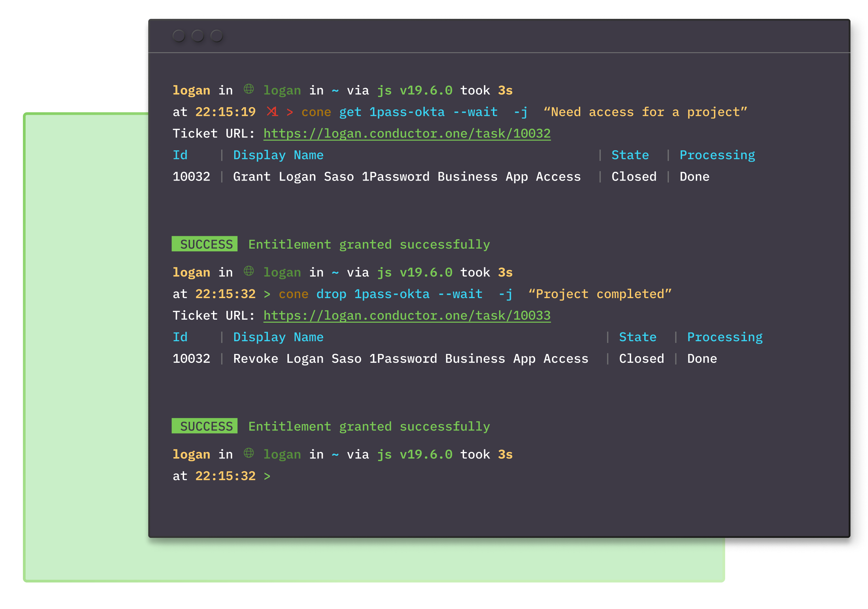Click the red failed-command indicator near 22:15:19
868x609 pixels.
coord(272,111)
